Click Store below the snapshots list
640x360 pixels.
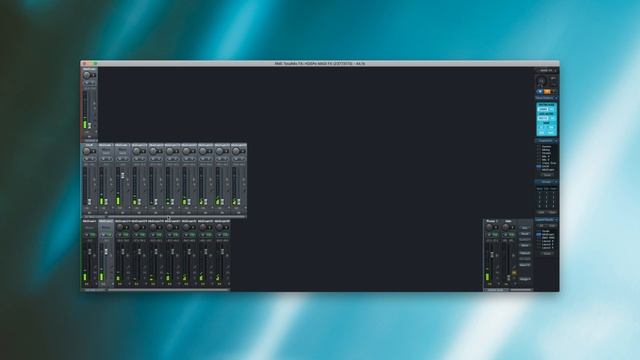[547, 175]
